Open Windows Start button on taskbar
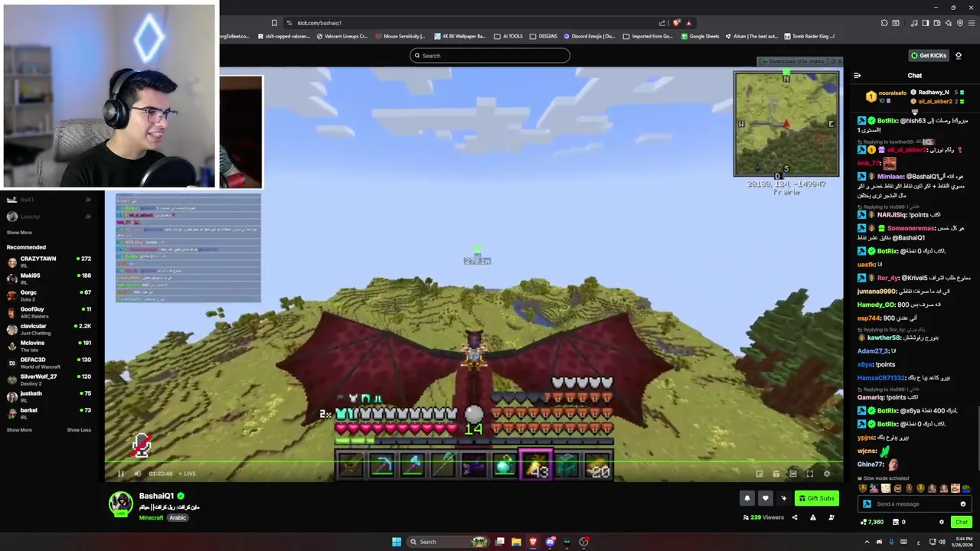Image resolution: width=980 pixels, height=551 pixels. tap(397, 542)
